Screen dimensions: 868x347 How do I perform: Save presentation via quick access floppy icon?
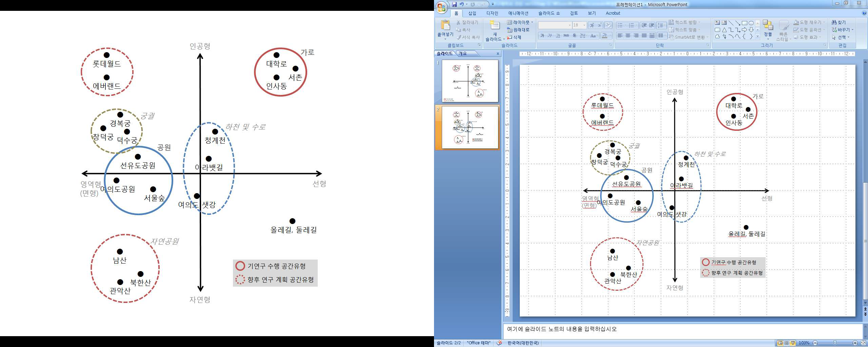454,4
